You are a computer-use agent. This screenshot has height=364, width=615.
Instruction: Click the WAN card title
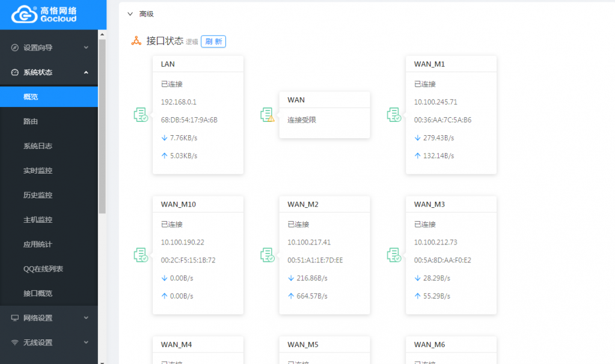point(296,100)
